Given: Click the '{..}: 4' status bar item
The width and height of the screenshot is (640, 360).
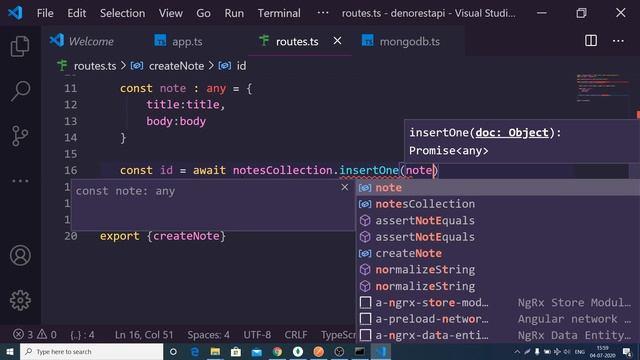Looking at the screenshot, I should (82, 335).
